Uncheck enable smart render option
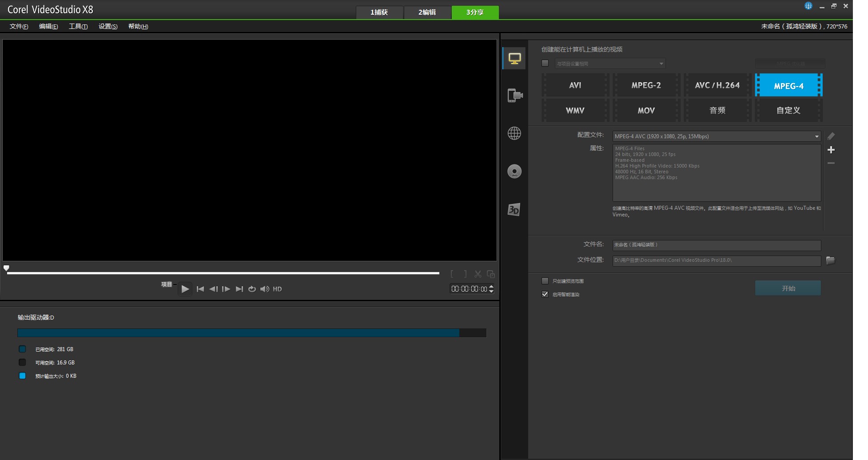868x460 pixels. pyautogui.click(x=545, y=294)
